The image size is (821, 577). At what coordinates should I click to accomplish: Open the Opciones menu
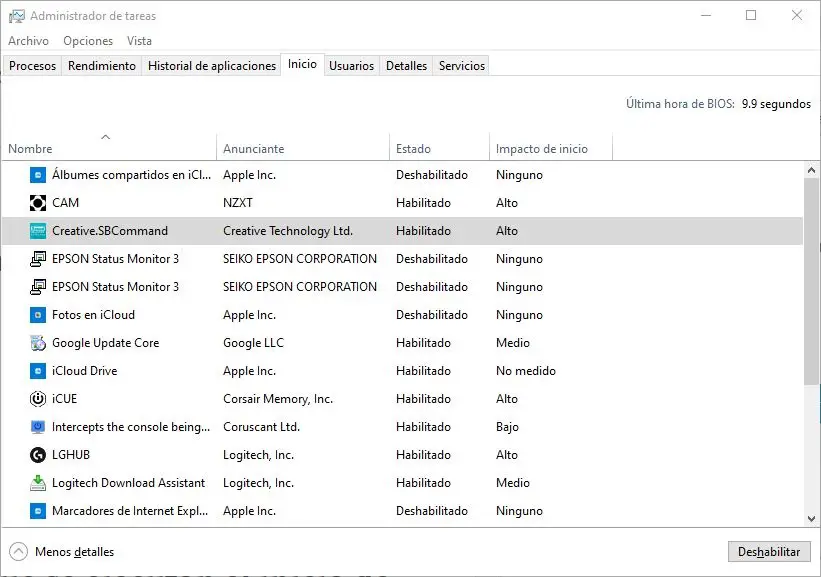(88, 41)
